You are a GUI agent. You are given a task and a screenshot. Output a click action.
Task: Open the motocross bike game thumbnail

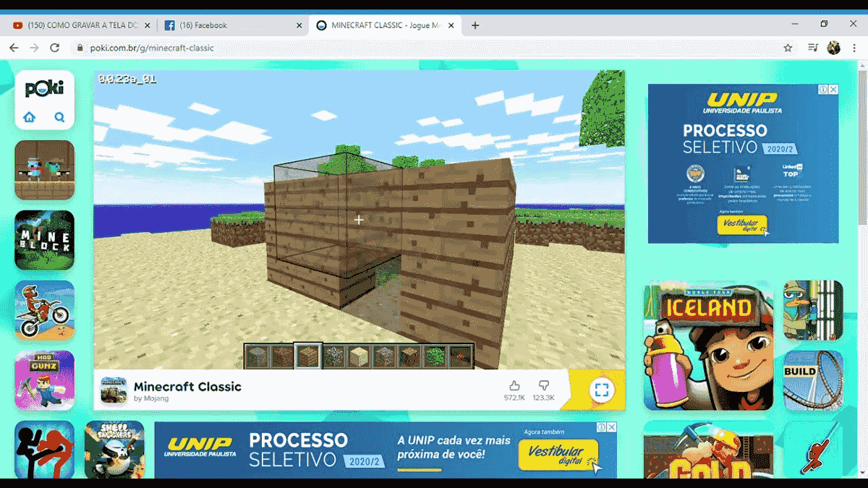pos(44,310)
